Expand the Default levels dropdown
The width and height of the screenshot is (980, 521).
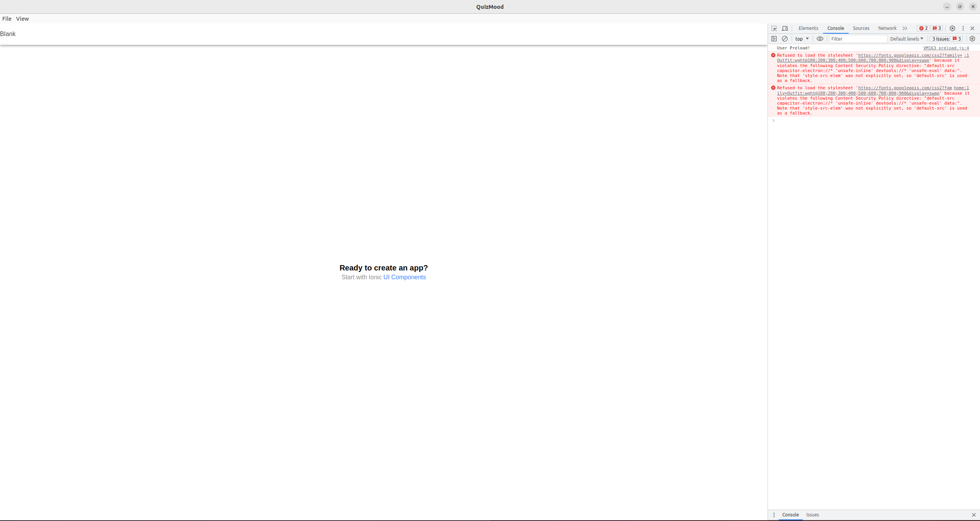pyautogui.click(x=906, y=39)
